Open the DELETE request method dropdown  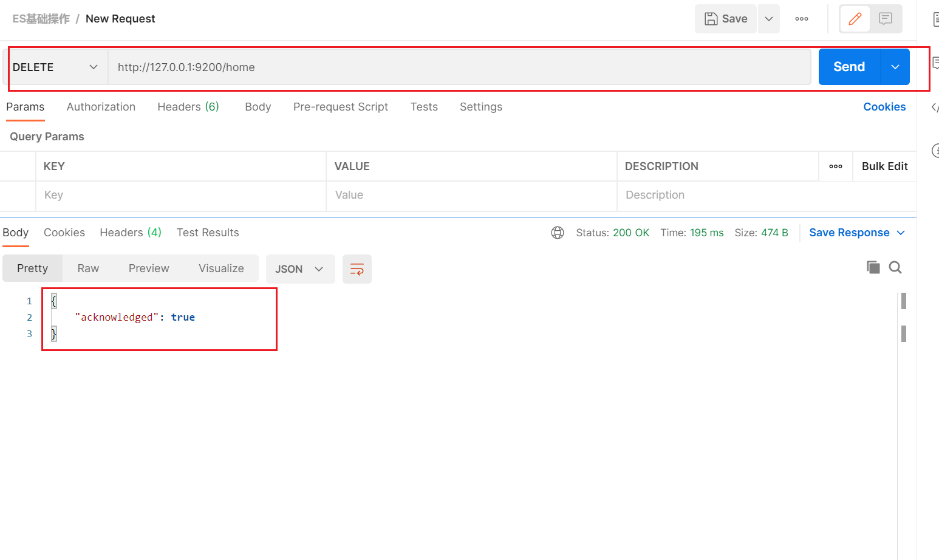(56, 67)
